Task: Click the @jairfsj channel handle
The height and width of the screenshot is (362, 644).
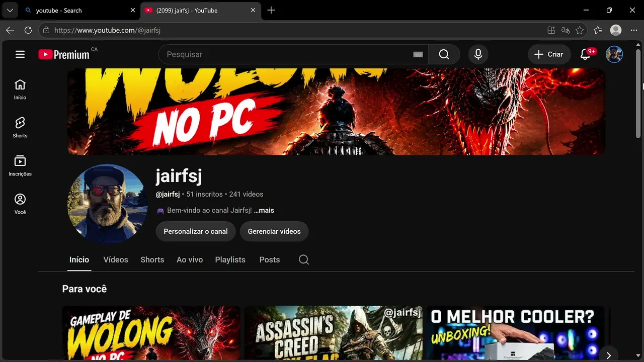Action: pyautogui.click(x=168, y=194)
